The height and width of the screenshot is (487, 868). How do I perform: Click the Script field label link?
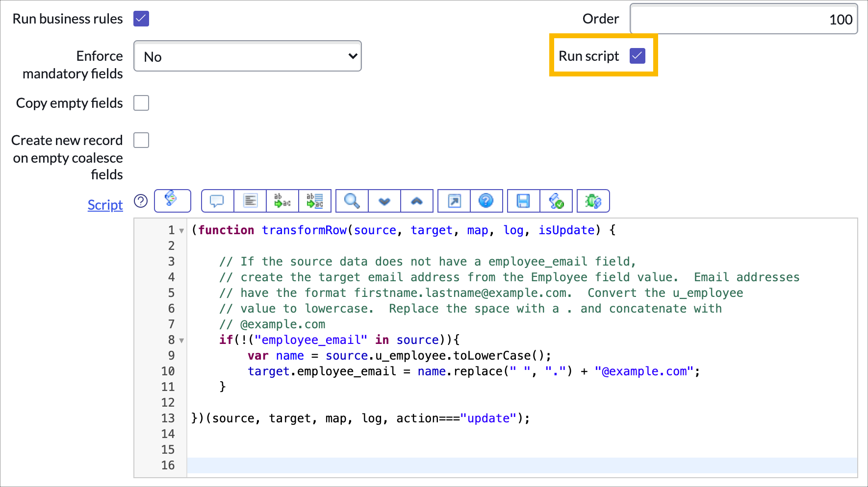click(x=105, y=205)
